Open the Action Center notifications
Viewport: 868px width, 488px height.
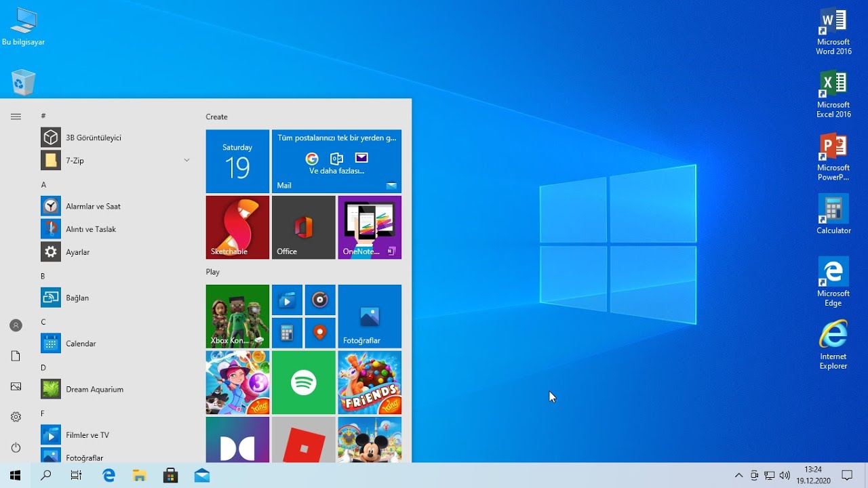(x=847, y=476)
